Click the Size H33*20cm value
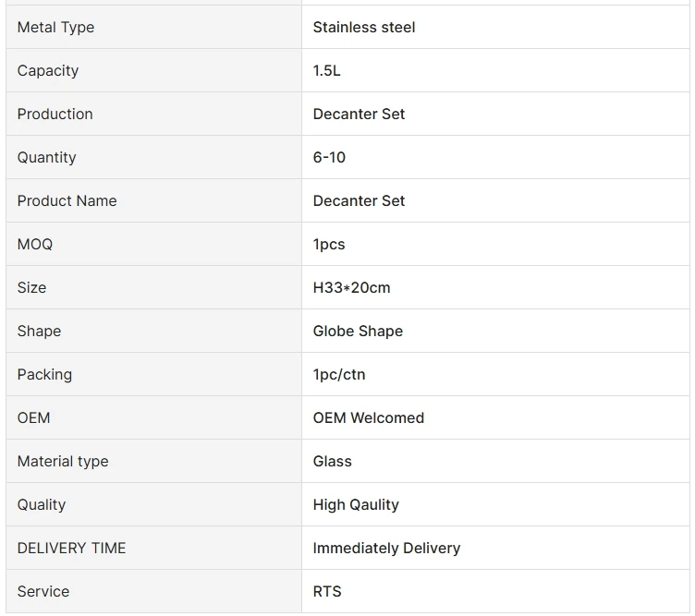Image resolution: width=695 pixels, height=616 pixels. pos(351,288)
